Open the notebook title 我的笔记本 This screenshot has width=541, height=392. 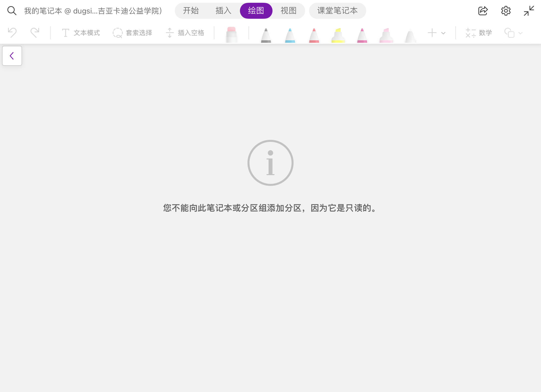93,11
